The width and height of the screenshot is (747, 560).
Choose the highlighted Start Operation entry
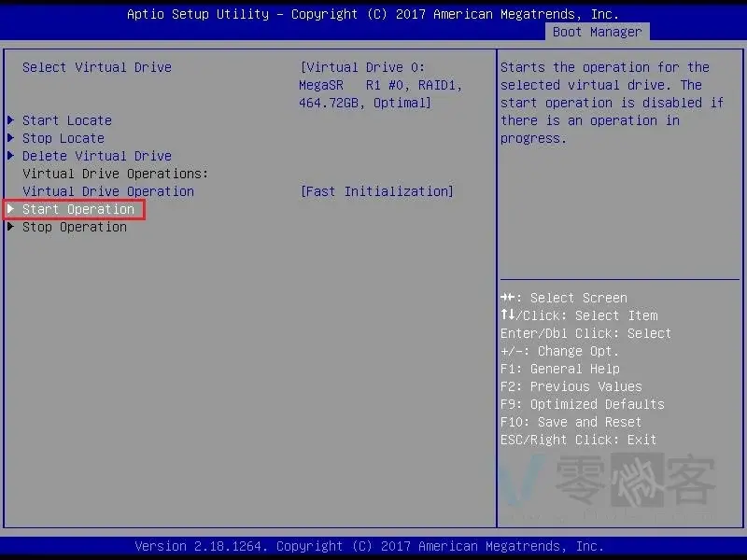coord(78,209)
